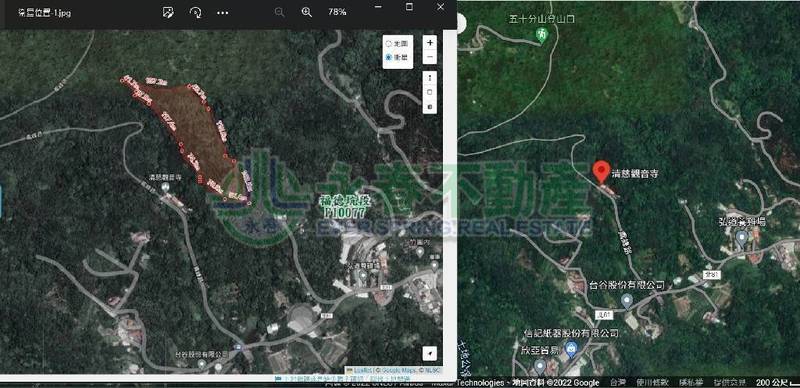Click the 200 公尺 scale toggle
Screen dimensions: 800x388
pyautogui.click(x=778, y=382)
